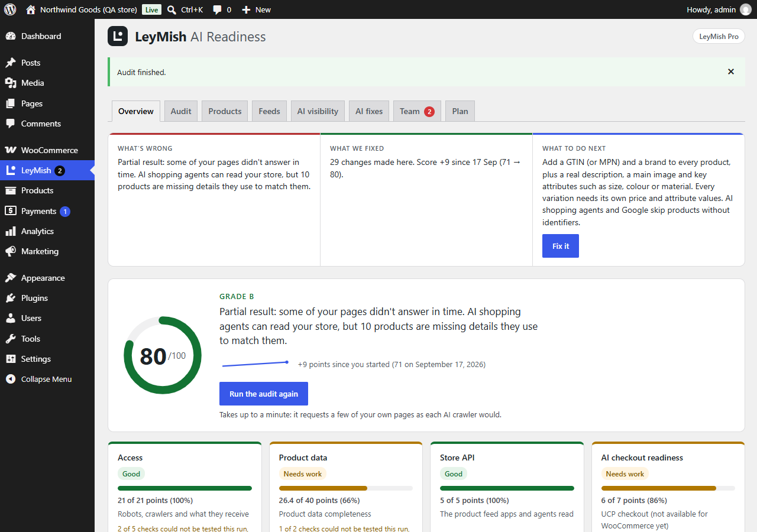Viewport: 757px width, 532px height.
Task: Click the Collapse Menu arrow icon
Action: click(x=11, y=379)
